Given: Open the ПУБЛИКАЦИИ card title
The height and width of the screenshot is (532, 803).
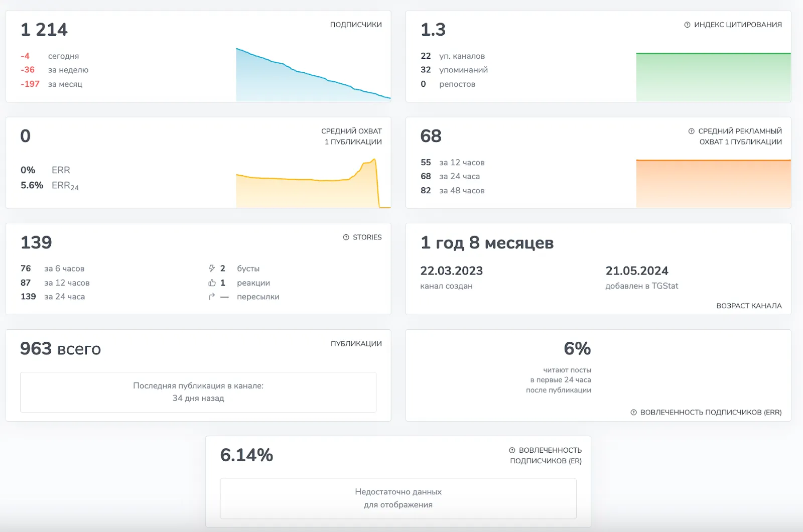Looking at the screenshot, I should click(356, 344).
